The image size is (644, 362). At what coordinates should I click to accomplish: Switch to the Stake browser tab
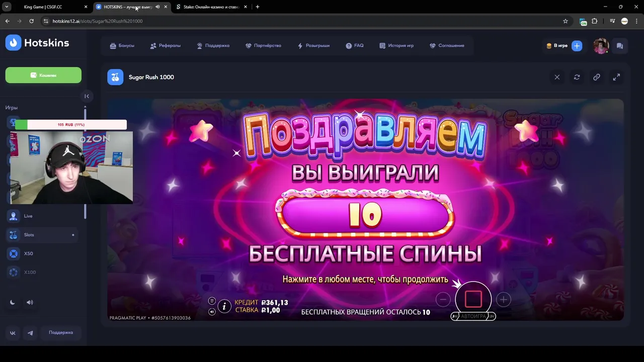point(211,7)
